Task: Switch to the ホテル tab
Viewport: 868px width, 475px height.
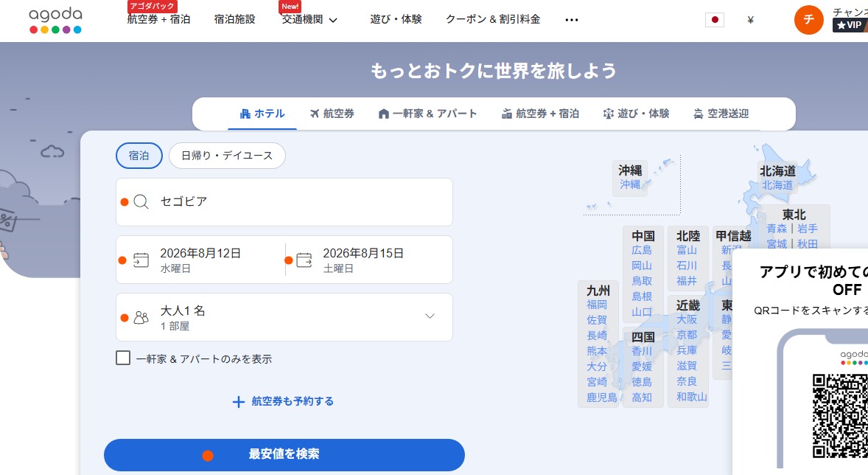Action: pyautogui.click(x=262, y=114)
